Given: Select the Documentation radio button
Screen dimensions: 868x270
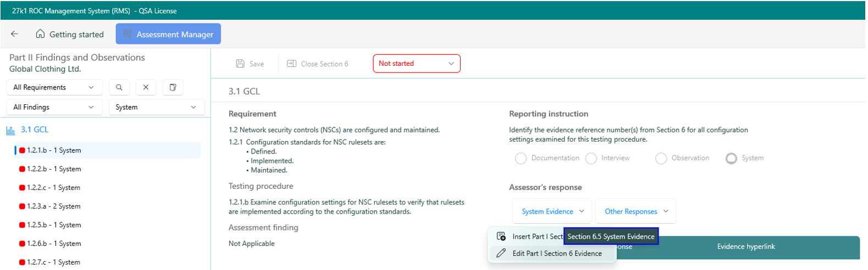Looking at the screenshot, I should [x=521, y=159].
